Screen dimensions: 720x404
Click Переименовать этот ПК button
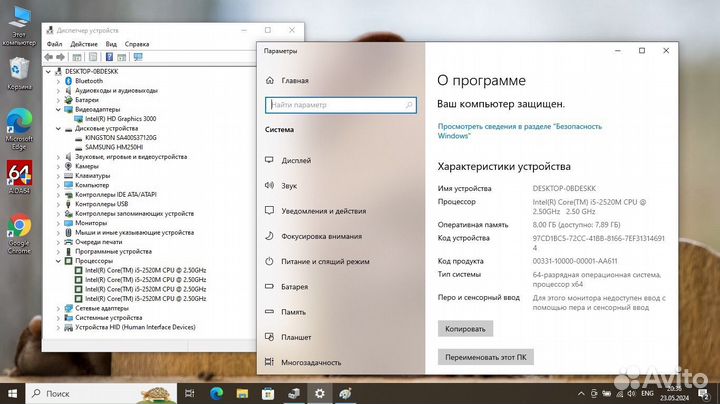(x=485, y=357)
